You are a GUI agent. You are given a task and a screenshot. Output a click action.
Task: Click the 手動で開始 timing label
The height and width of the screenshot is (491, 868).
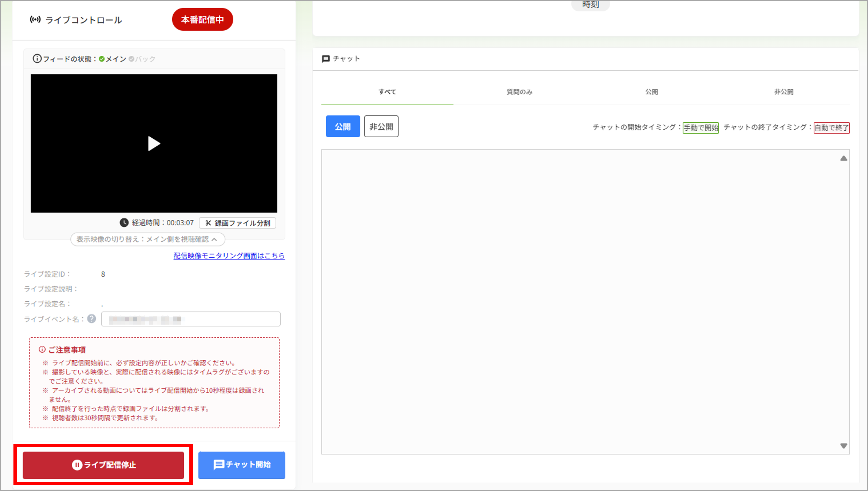(x=701, y=128)
